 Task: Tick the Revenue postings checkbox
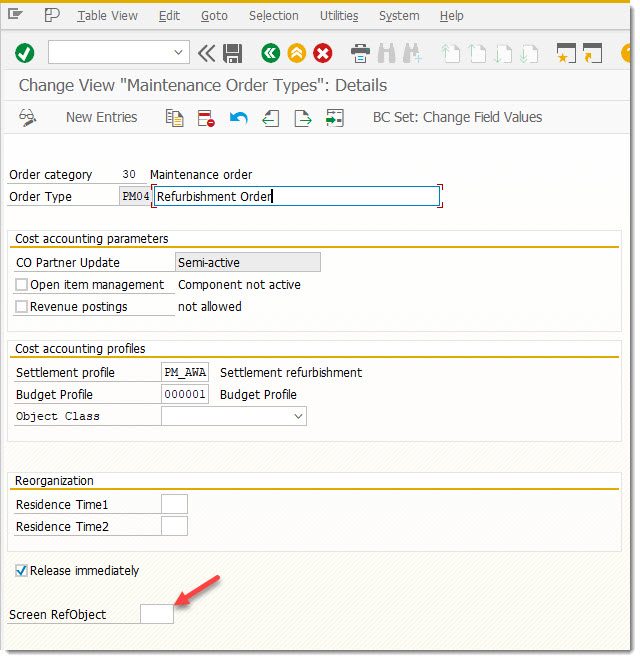point(22,307)
